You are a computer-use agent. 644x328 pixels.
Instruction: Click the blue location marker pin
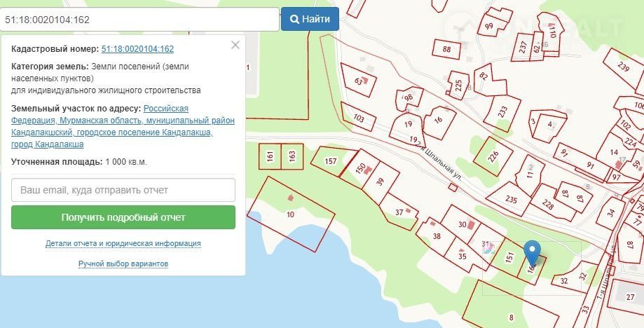click(533, 252)
